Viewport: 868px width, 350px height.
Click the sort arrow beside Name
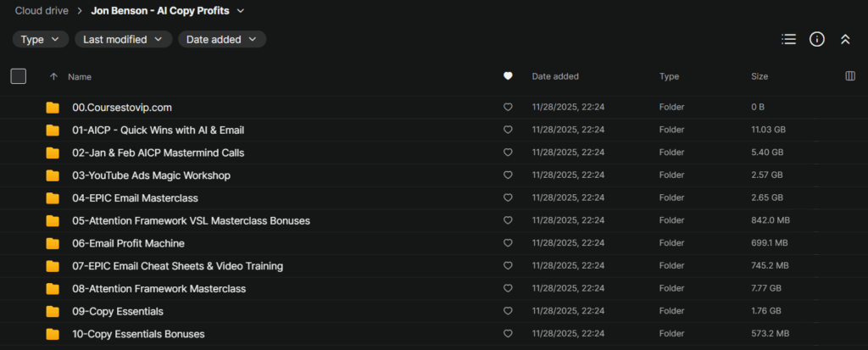(54, 76)
